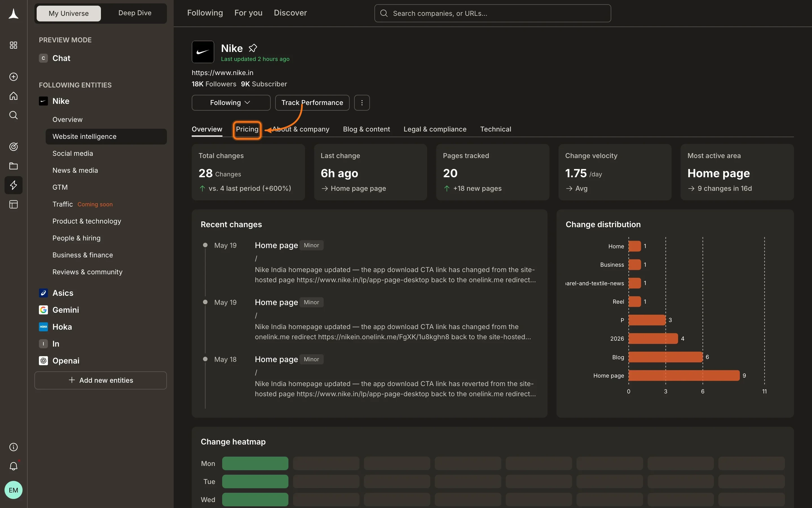This screenshot has height=508, width=812.
Task: Open the info circle icon
Action: 14,447
